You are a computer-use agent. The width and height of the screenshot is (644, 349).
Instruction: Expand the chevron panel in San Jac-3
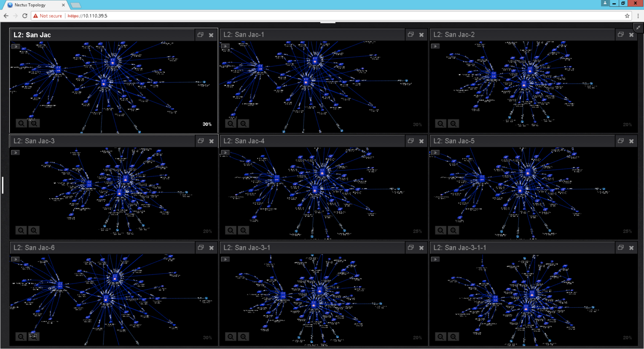[x=15, y=152]
